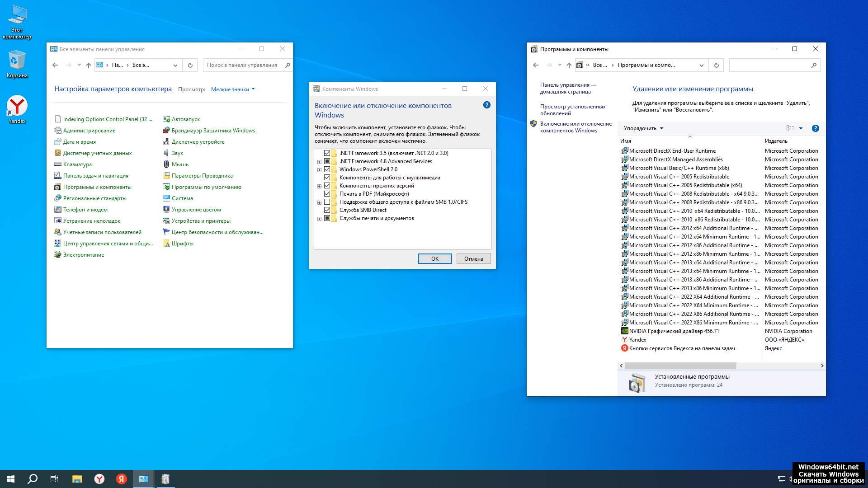Open the Fonts (Шрифты) control panel item
868x488 pixels.
(x=182, y=244)
